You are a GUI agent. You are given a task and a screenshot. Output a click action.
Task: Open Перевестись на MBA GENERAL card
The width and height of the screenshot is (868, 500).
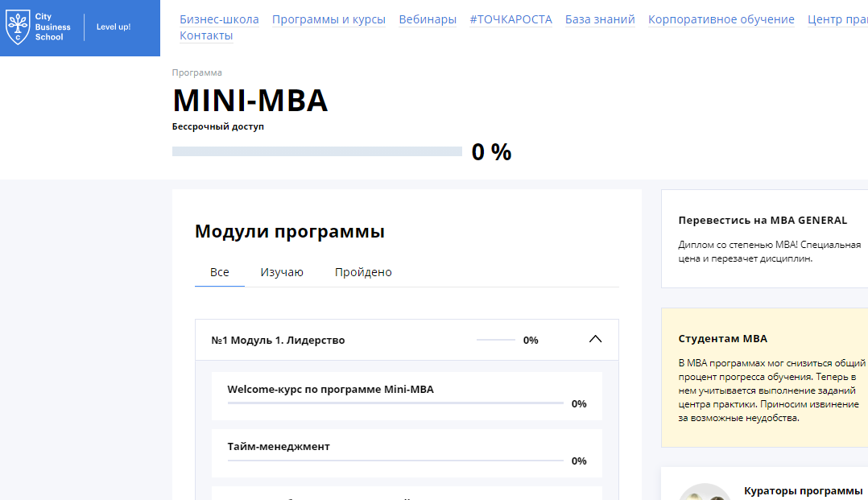pyautogui.click(x=764, y=238)
